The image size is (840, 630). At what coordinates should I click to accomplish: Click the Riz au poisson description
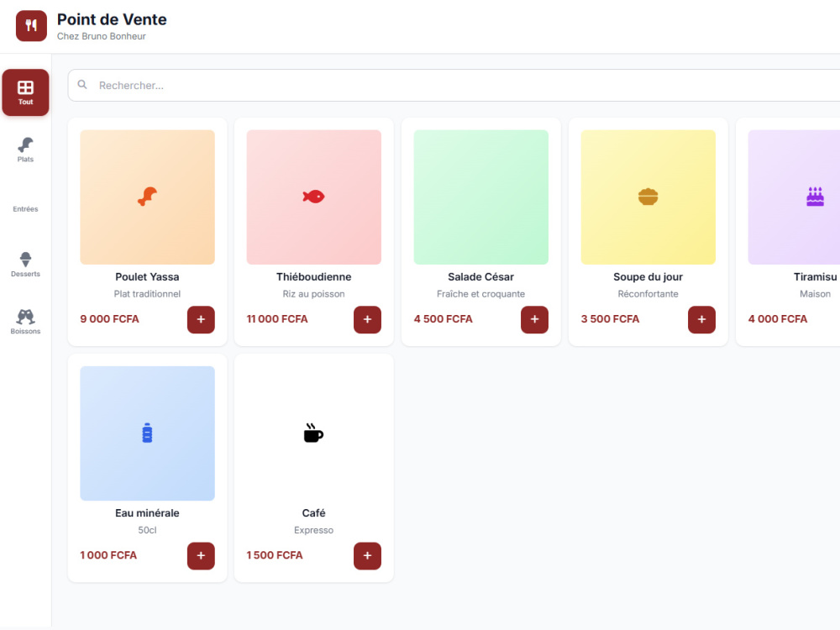tap(314, 294)
